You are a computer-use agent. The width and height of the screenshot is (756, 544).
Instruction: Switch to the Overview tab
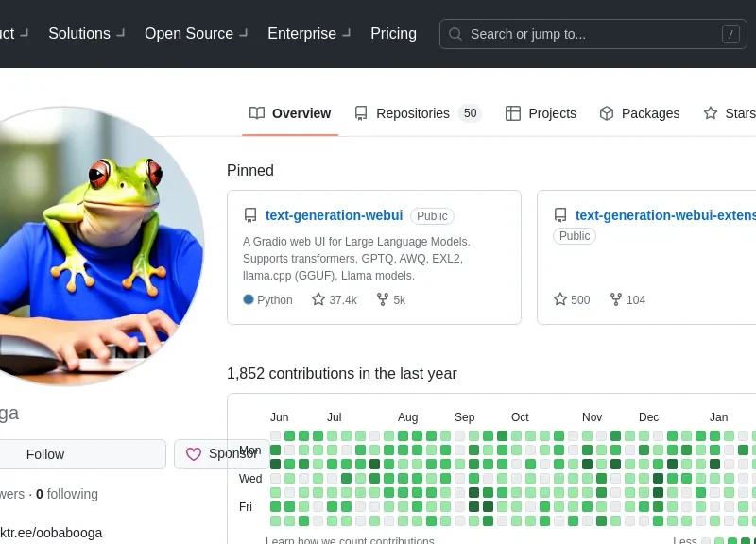tap(290, 113)
